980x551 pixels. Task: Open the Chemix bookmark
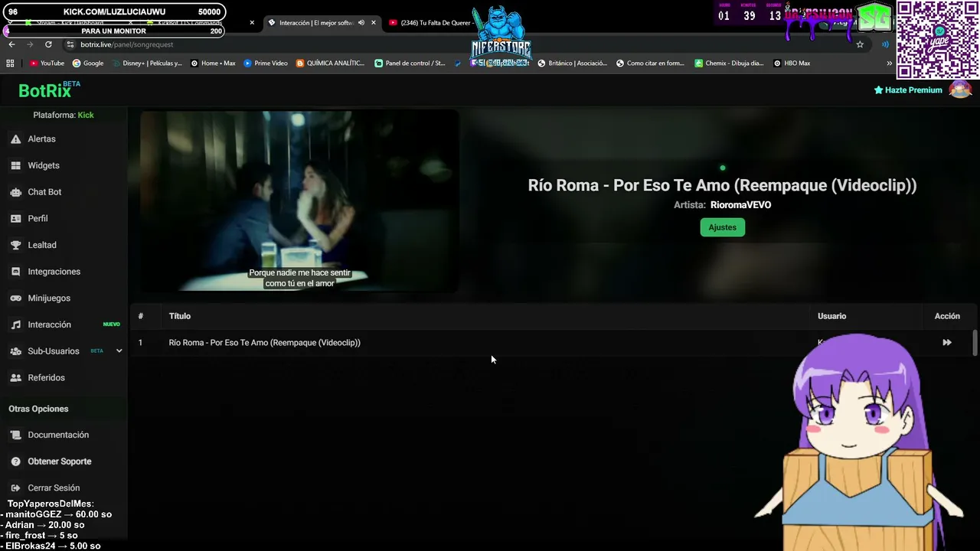point(729,64)
